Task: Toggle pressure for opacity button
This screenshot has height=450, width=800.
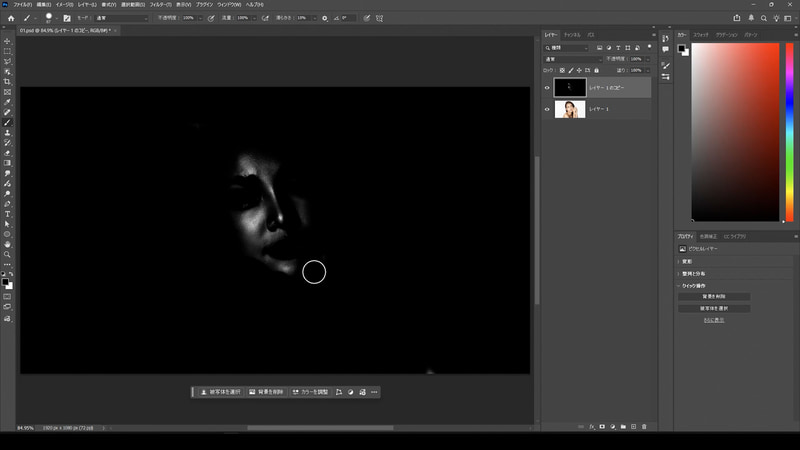Action: point(211,18)
